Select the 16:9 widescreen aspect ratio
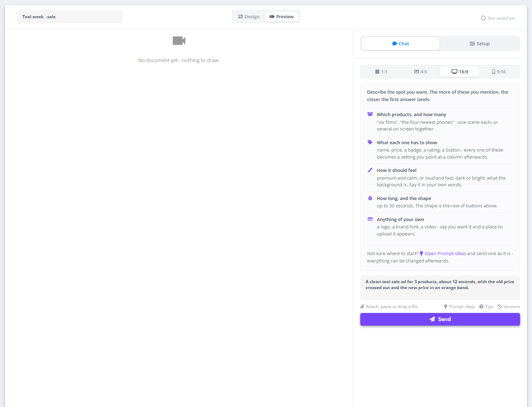The image size is (532, 407). coord(460,72)
